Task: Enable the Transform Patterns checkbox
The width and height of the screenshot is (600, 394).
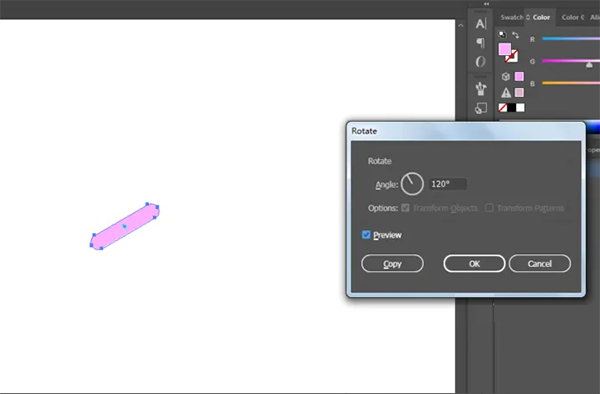Action: 489,208
